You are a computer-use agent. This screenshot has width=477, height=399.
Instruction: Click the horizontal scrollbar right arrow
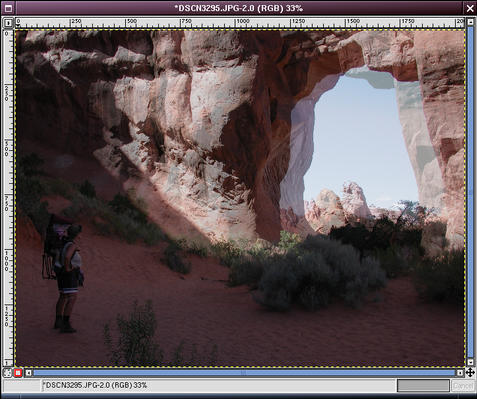(460, 373)
